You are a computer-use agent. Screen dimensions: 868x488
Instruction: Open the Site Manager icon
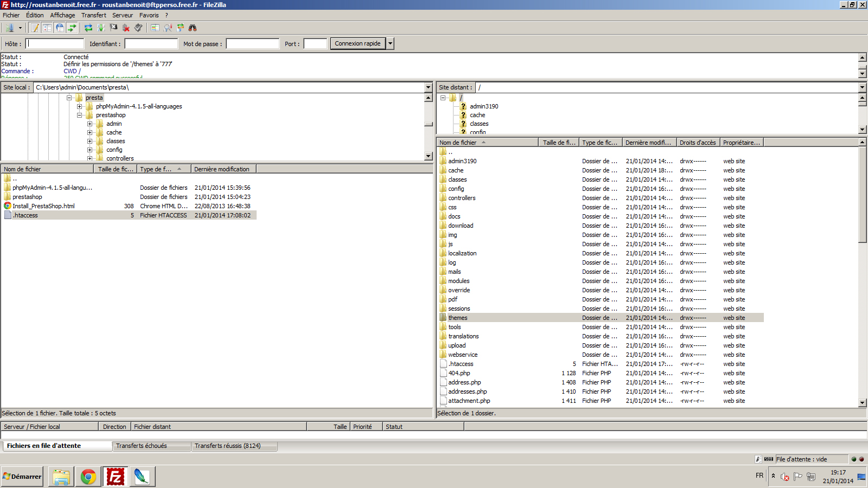(x=10, y=28)
